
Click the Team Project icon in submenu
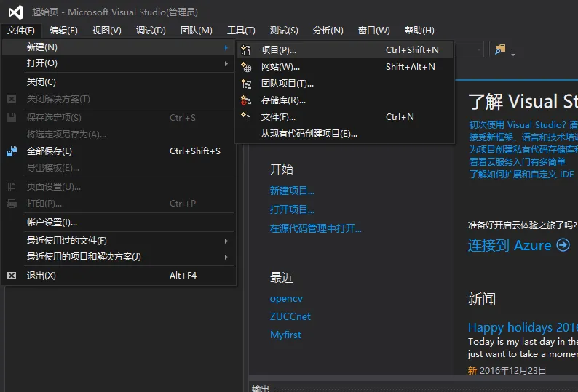(x=246, y=84)
